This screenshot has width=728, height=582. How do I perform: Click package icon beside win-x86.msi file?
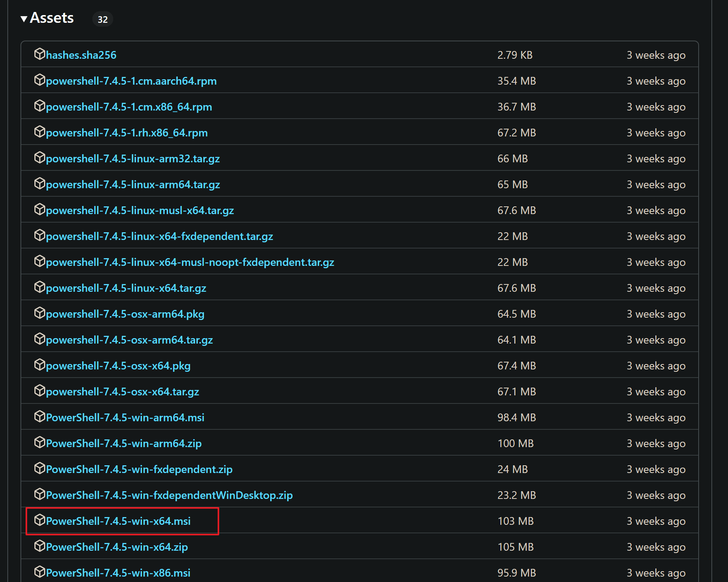(x=39, y=572)
